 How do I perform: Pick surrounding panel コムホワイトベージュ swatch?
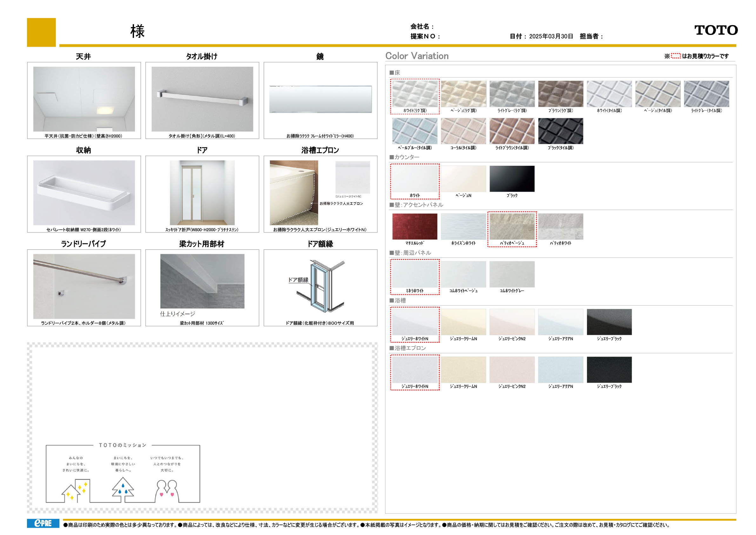[463, 274]
